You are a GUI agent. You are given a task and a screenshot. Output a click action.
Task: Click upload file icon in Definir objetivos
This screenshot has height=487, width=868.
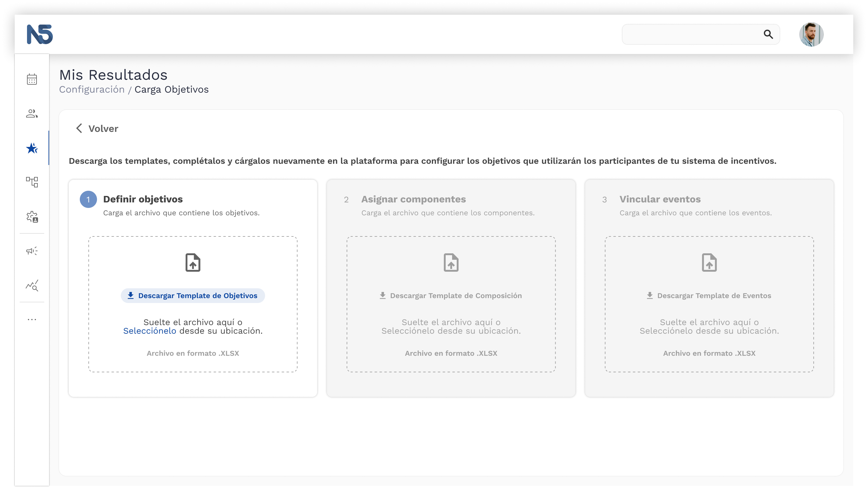point(193,262)
